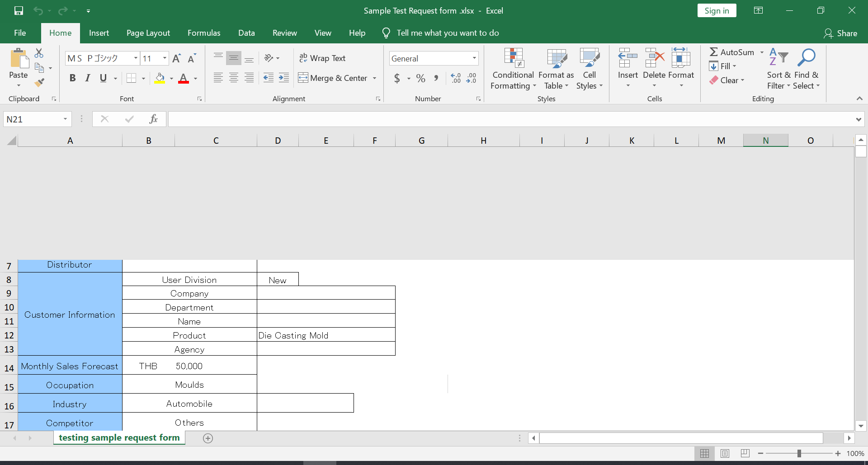The image size is (868, 465).
Task: Click the Sign in button
Action: click(717, 11)
